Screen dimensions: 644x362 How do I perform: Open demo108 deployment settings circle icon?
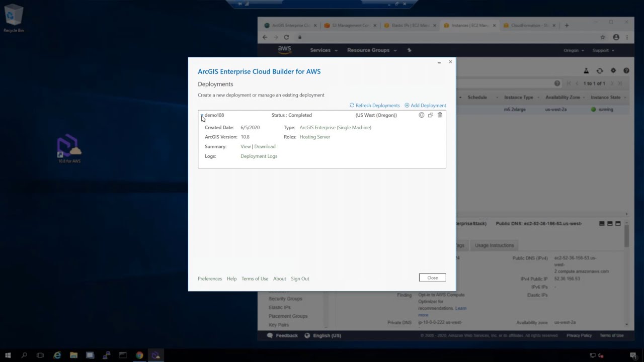[422, 115]
